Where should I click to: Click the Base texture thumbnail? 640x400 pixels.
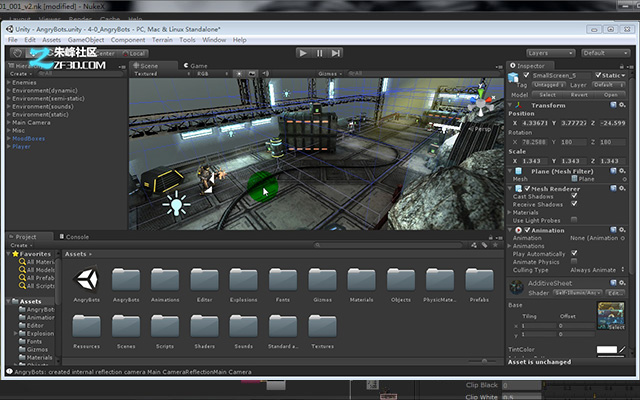(x=611, y=316)
